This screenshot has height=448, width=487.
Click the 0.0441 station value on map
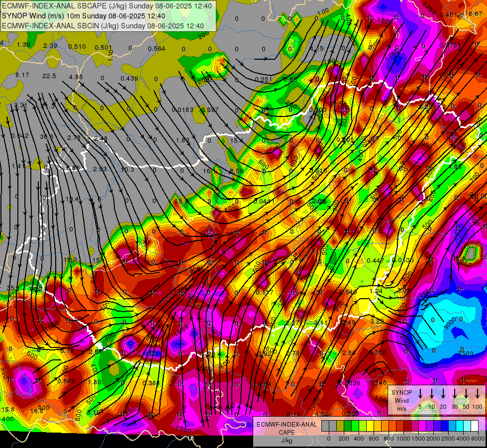264,202
